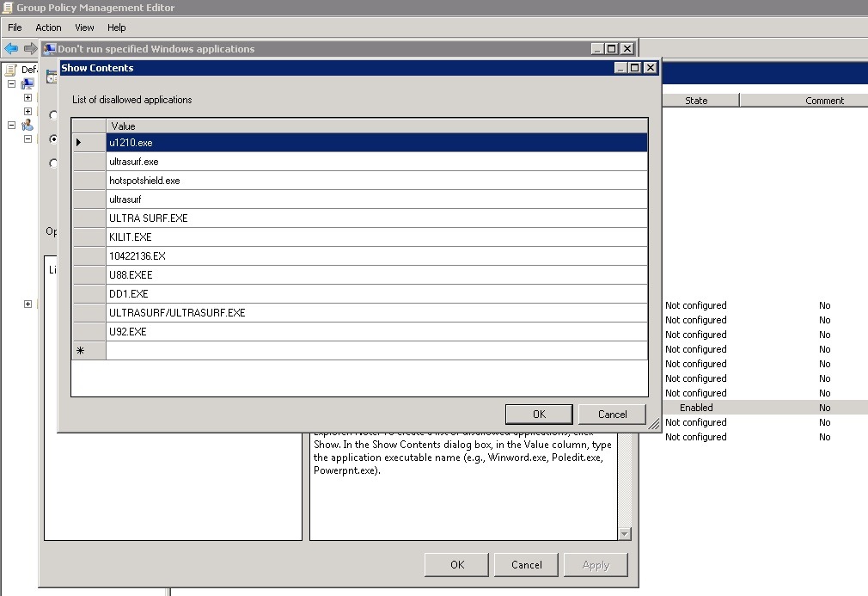The width and height of the screenshot is (868, 596).
Task: Select the U92.EXE entry
Action: tap(376, 331)
